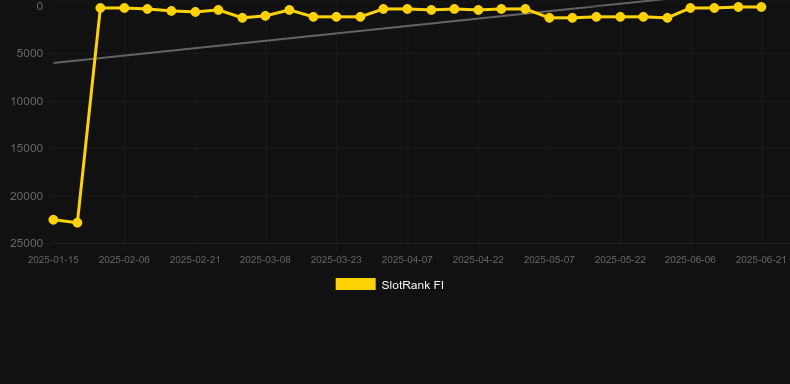Select the last data point at 2025-06-21
This screenshot has height=384, width=790.
pyautogui.click(x=761, y=7)
